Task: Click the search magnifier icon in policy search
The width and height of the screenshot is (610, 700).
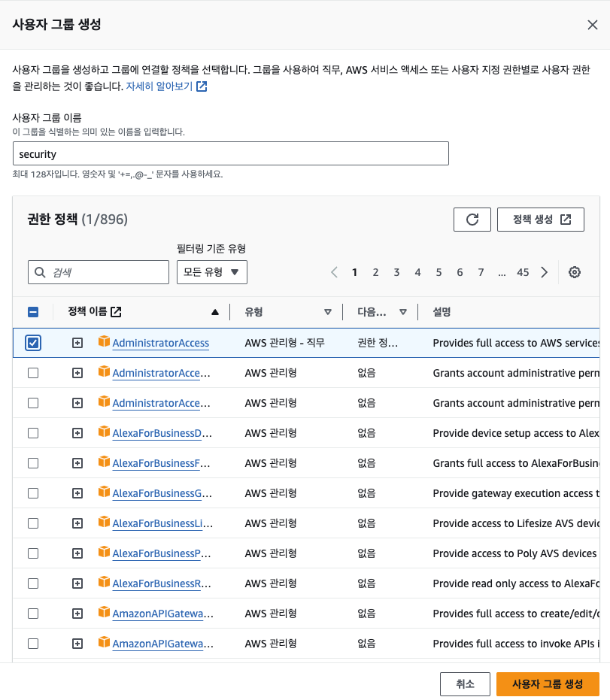Action: 40,272
